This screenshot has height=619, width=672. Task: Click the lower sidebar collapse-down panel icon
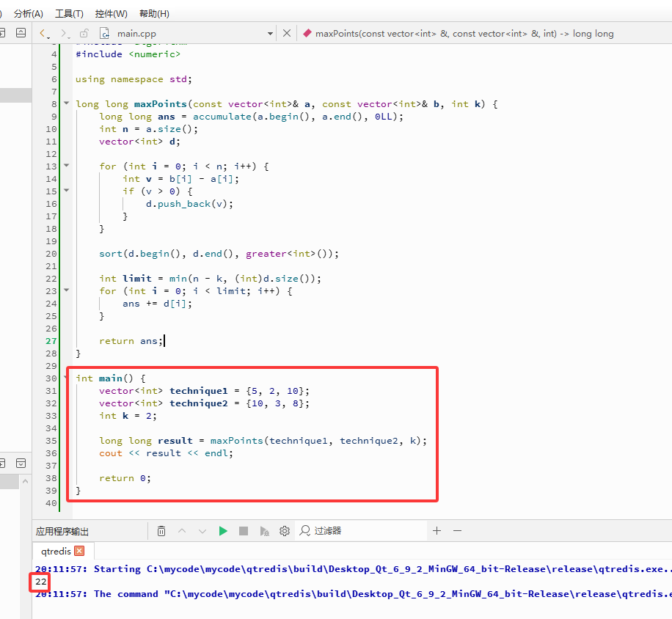pos(21,463)
